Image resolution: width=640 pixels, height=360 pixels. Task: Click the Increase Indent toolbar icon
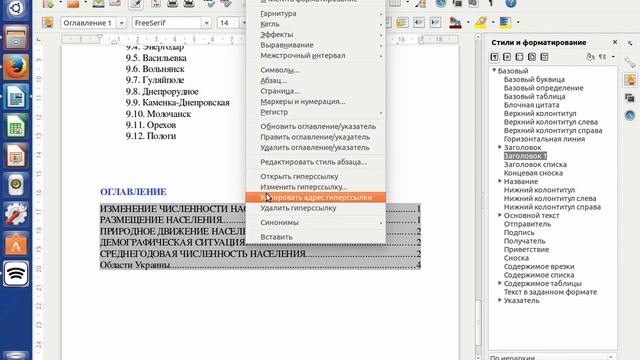[436, 22]
